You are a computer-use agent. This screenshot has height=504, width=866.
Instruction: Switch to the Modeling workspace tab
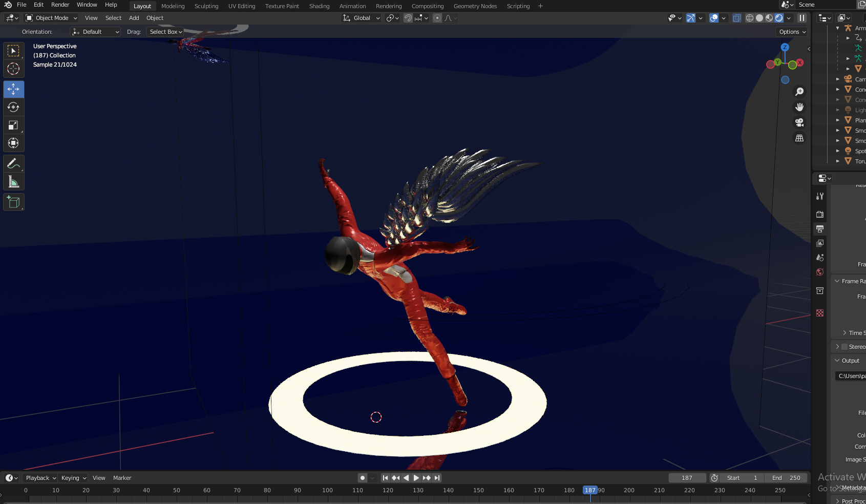point(173,6)
